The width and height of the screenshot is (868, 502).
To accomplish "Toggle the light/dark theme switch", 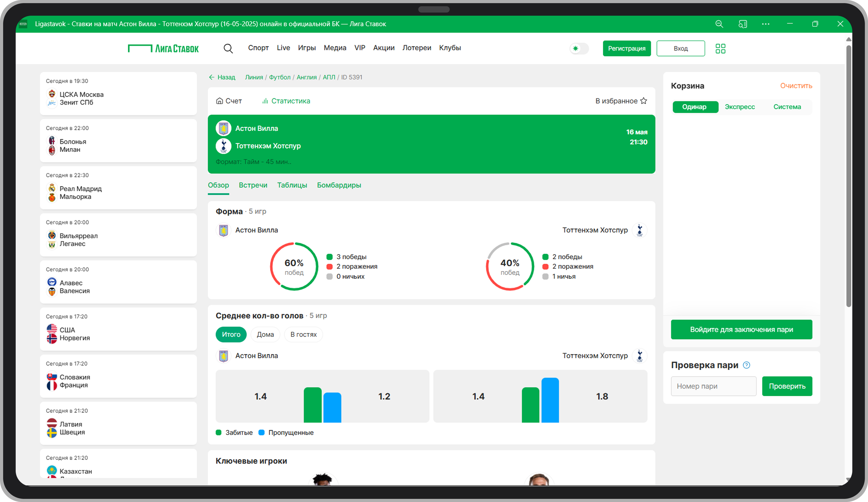I will [x=579, y=49].
